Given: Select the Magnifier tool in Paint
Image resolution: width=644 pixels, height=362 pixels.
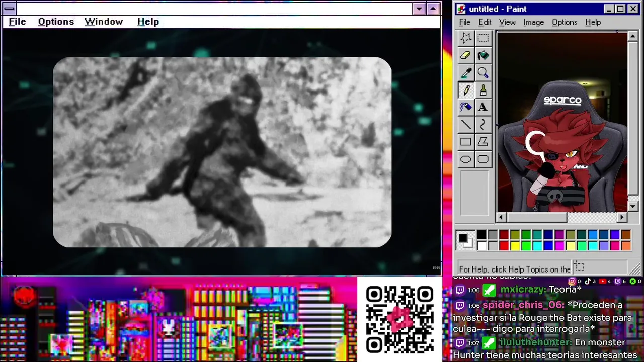Looking at the screenshot, I should click(x=483, y=73).
